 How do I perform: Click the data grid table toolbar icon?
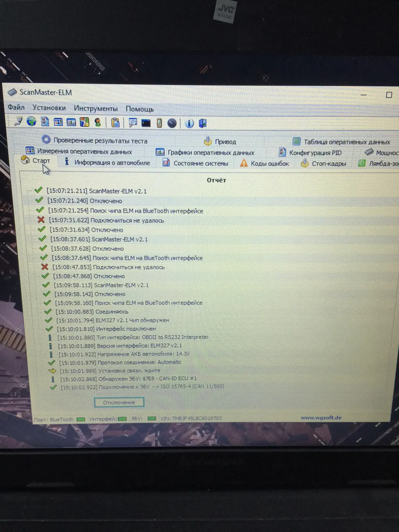(x=58, y=122)
